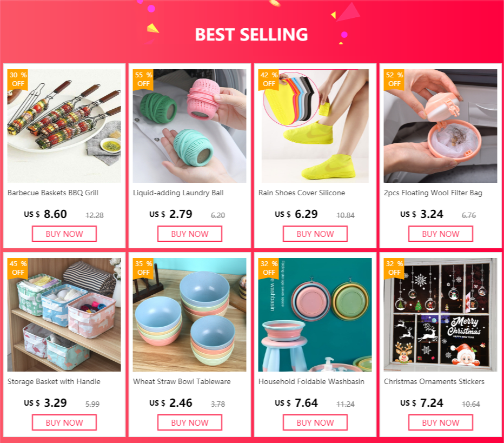504x443 pixels.
Task: Click BUY NOW for Storage Basket with Handle
Action: [64, 422]
